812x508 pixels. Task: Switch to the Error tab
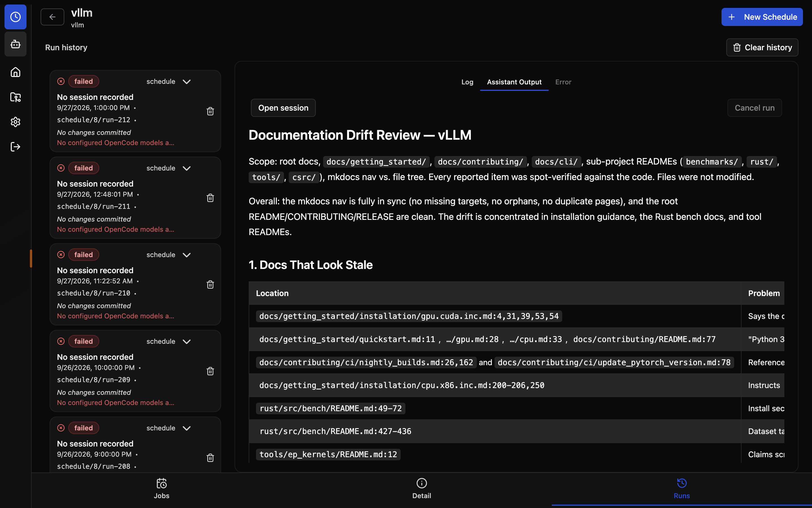563,82
